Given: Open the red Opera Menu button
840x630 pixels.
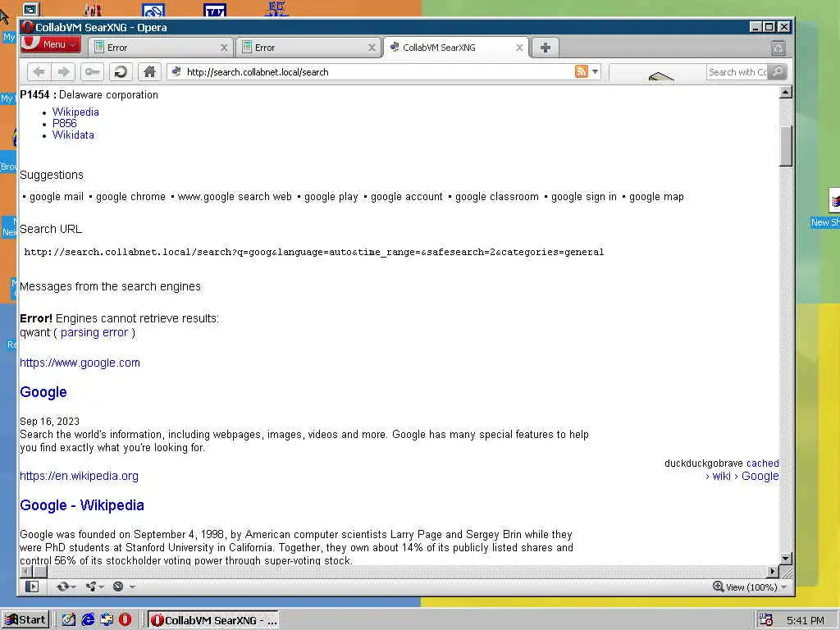Looking at the screenshot, I should pyautogui.click(x=50, y=45).
